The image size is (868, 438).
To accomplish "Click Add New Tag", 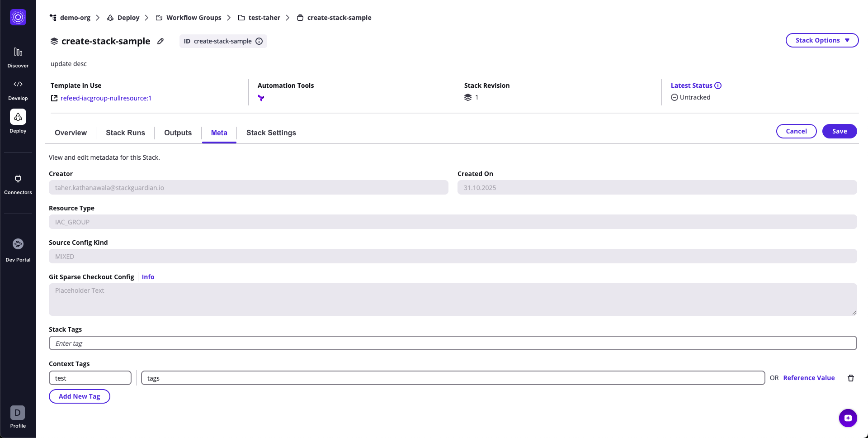I will coord(79,396).
